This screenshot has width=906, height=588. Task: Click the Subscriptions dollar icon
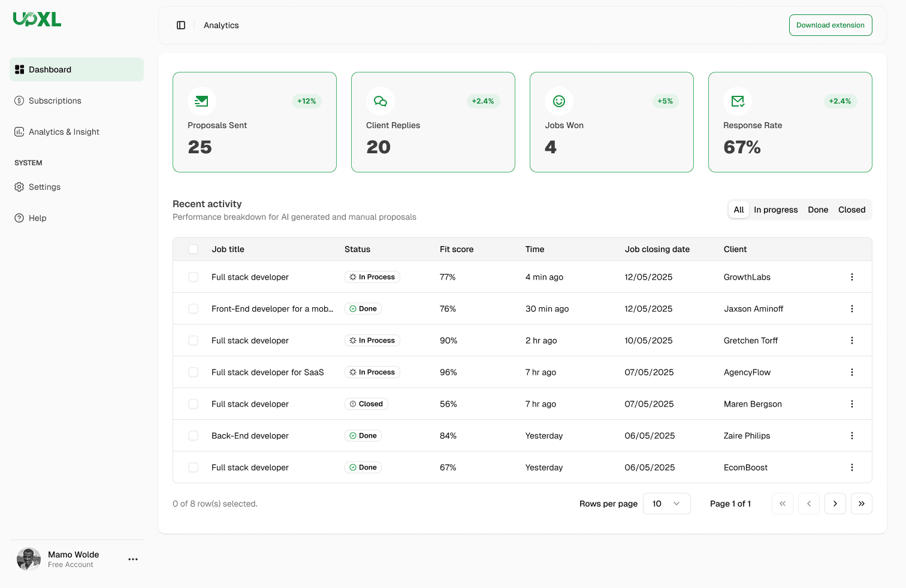coord(19,101)
